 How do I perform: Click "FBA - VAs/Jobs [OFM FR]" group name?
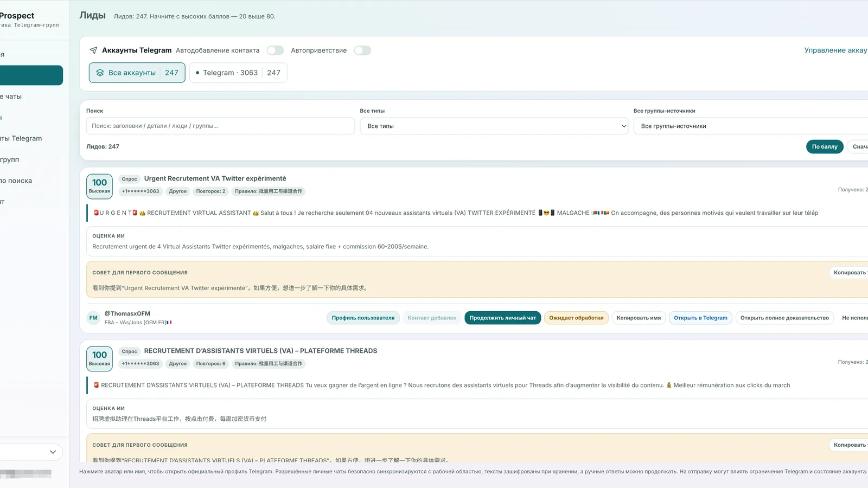(138, 323)
